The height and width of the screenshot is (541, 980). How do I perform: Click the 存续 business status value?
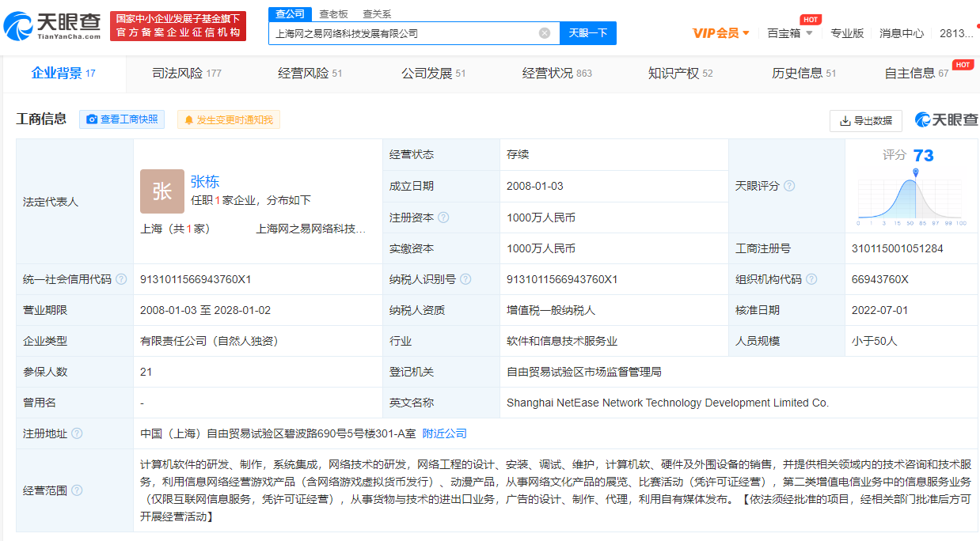pos(518,154)
